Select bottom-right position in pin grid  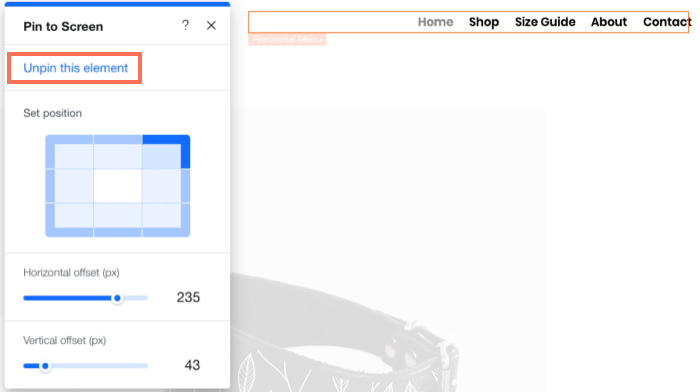166,220
